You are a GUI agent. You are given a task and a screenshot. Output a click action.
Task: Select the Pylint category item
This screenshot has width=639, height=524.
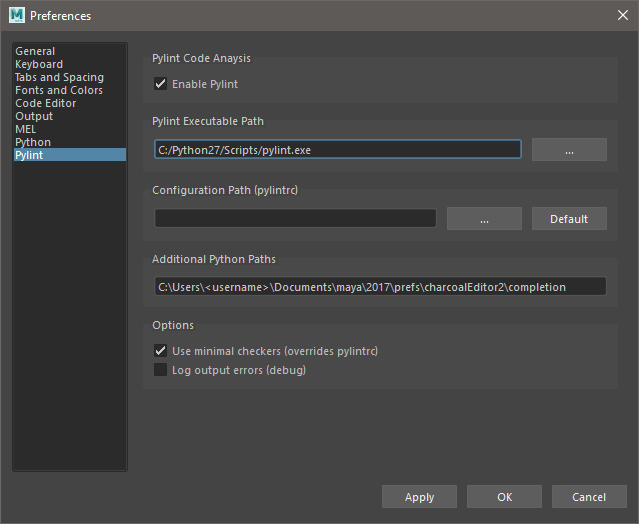pos(29,155)
